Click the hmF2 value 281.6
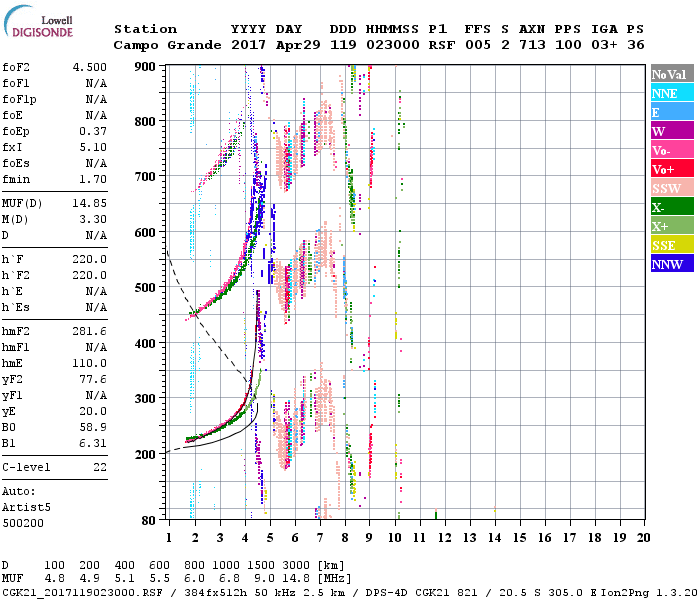The height and width of the screenshot is (600, 700). (x=90, y=331)
